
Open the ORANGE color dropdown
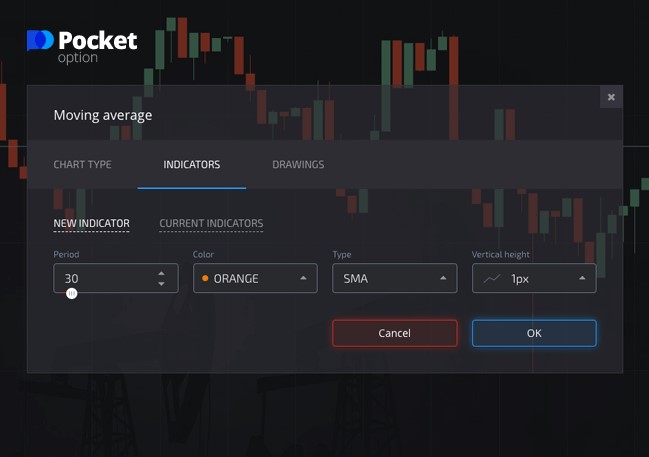(x=255, y=278)
